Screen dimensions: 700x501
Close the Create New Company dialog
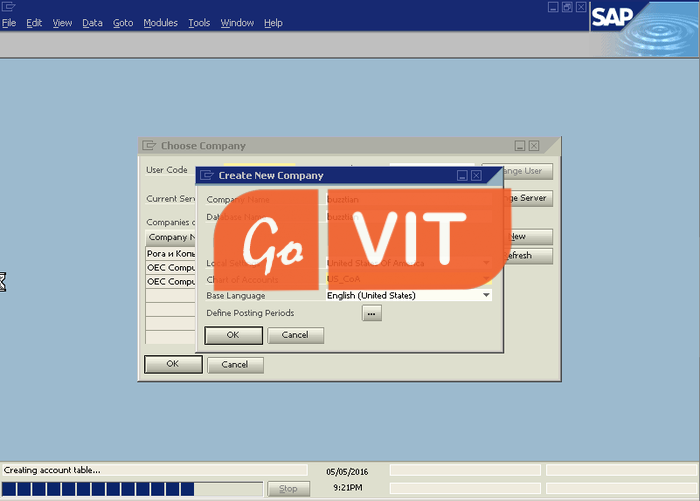pos(476,175)
